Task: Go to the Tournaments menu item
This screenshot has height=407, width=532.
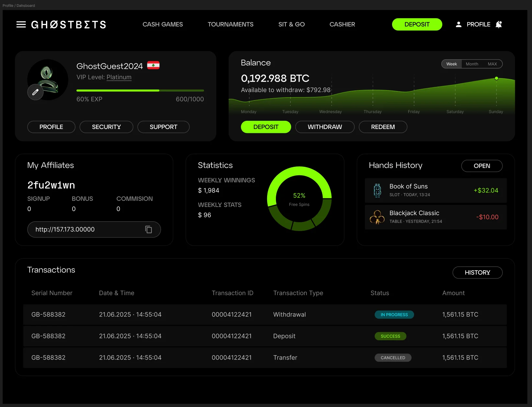Action: tap(231, 25)
